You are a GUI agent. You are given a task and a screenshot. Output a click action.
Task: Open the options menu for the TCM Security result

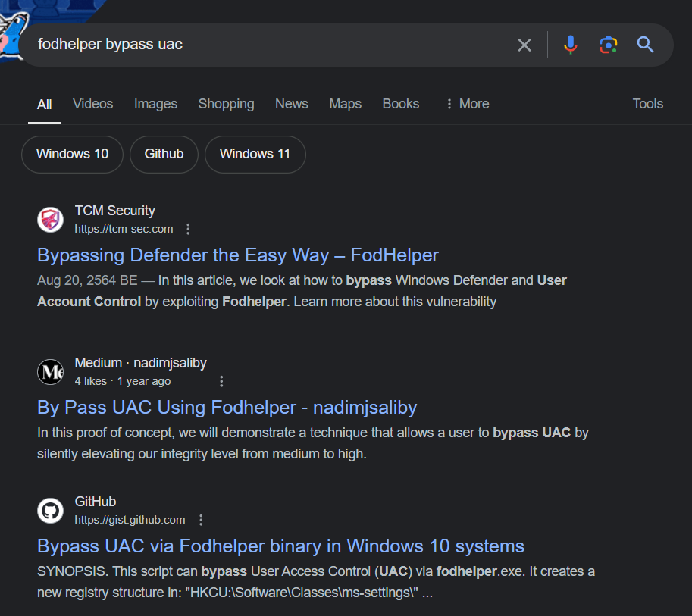click(x=189, y=229)
